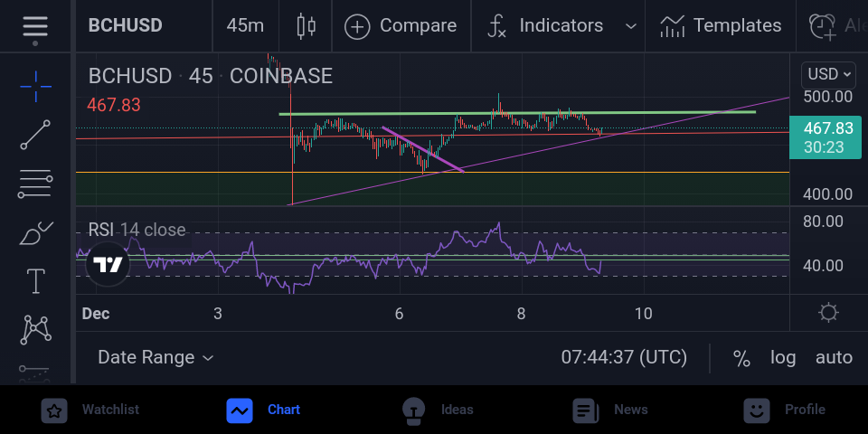The image size is (868, 434).
Task: Select the trend line drawing tool
Action: [35, 135]
